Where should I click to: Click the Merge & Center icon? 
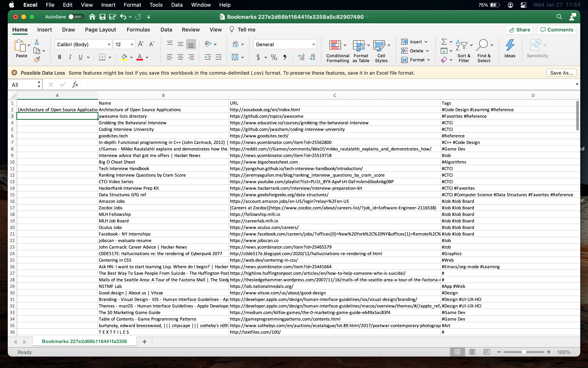click(x=235, y=57)
